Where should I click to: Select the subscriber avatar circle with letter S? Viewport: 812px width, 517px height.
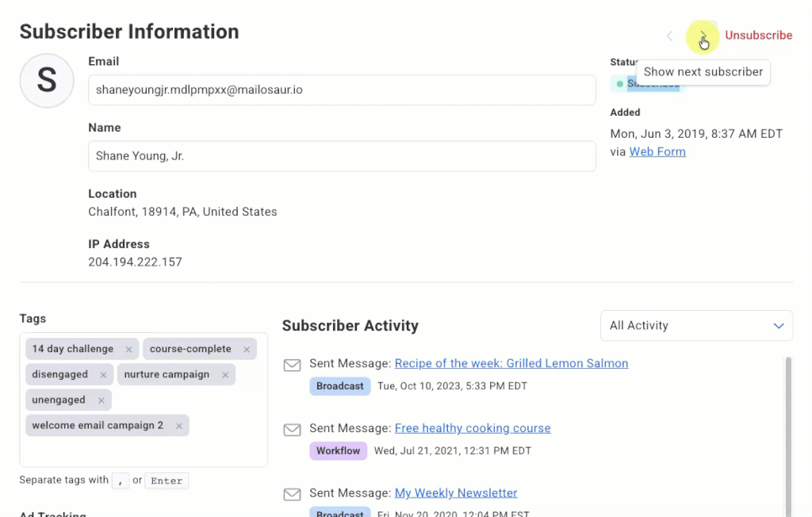(x=46, y=80)
